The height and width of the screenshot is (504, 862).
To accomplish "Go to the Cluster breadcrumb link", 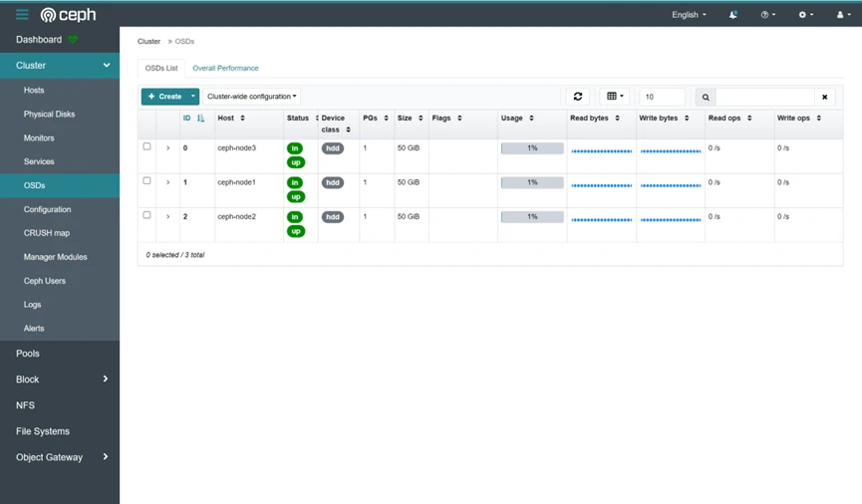I will (148, 41).
